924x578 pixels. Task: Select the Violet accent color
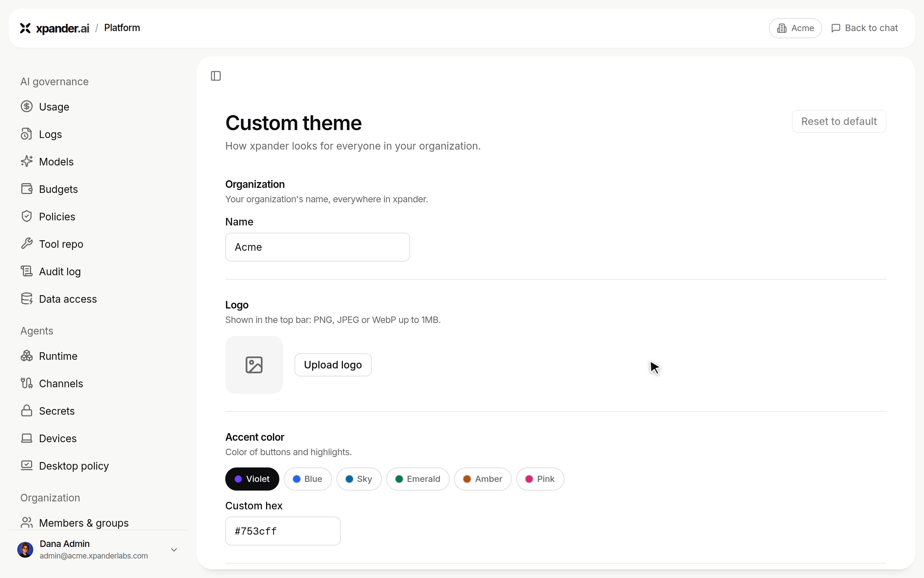coord(252,479)
